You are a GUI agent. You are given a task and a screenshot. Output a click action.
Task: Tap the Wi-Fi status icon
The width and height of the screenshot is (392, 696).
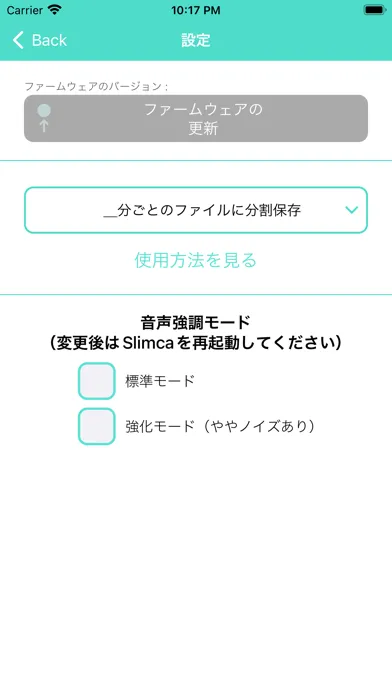[x=55, y=10]
